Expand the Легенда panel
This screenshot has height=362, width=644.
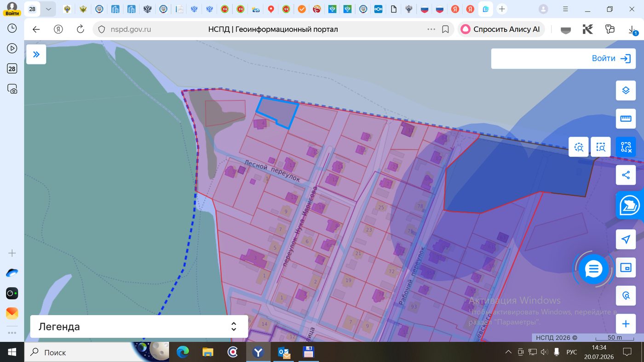tap(139, 327)
